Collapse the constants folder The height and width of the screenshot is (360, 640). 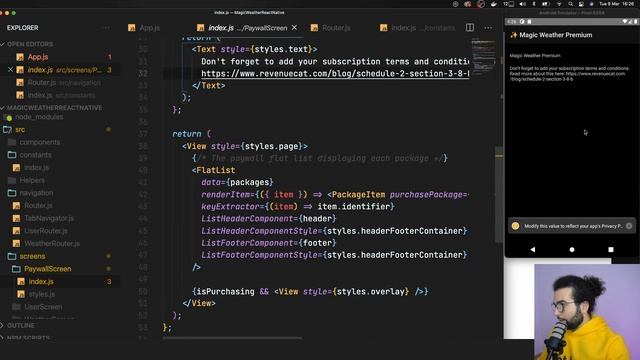[x=31, y=155]
